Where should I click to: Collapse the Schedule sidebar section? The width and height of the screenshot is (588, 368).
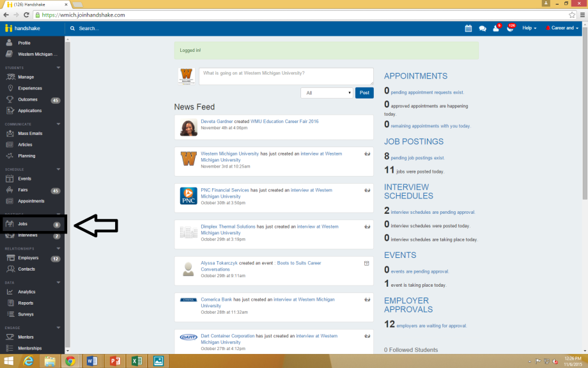(59, 170)
